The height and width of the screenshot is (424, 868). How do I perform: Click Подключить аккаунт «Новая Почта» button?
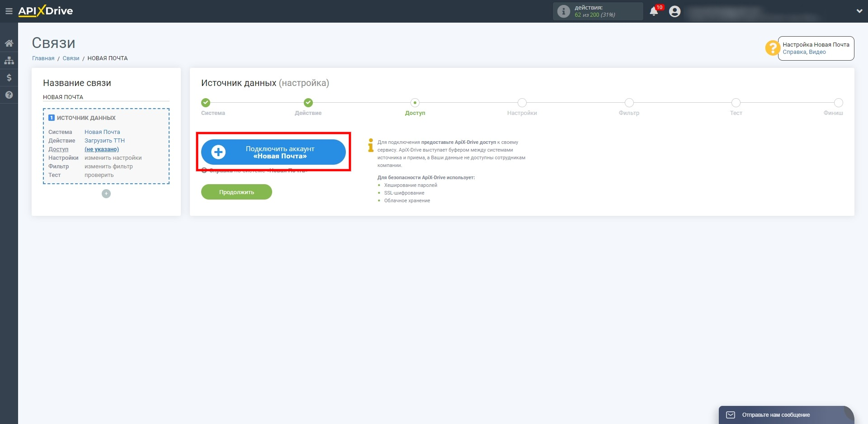point(274,152)
